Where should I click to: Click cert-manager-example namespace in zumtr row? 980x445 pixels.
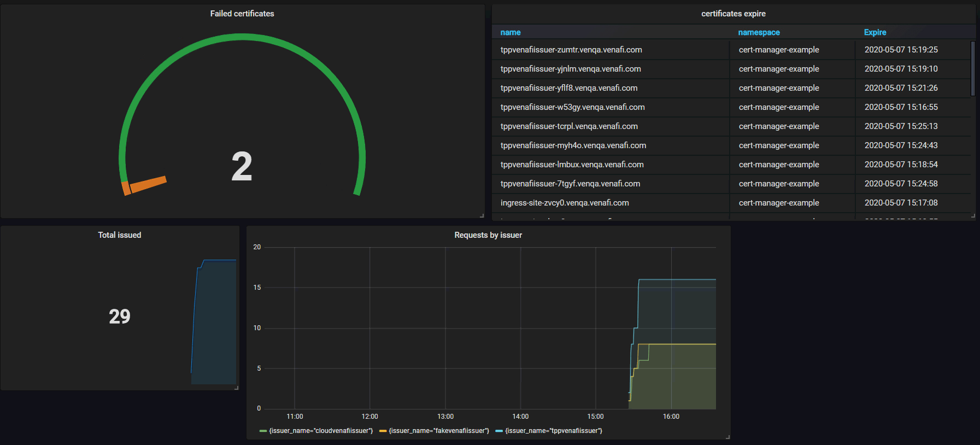(x=779, y=50)
